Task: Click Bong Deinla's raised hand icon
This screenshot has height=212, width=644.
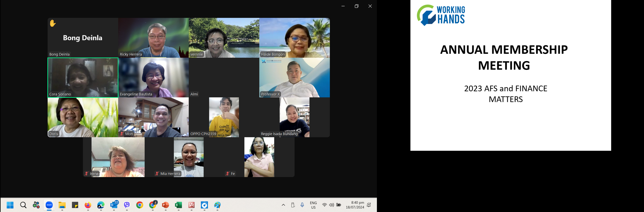Action: pos(53,23)
